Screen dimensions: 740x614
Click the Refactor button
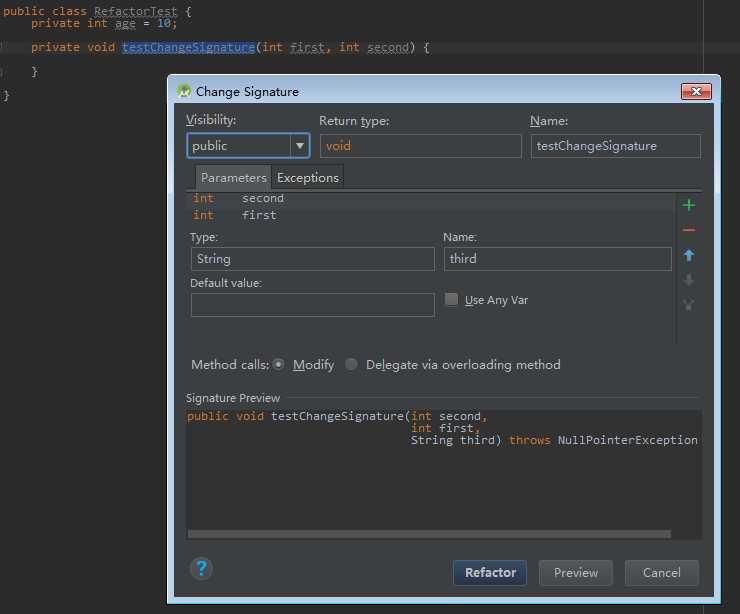tap(490, 572)
